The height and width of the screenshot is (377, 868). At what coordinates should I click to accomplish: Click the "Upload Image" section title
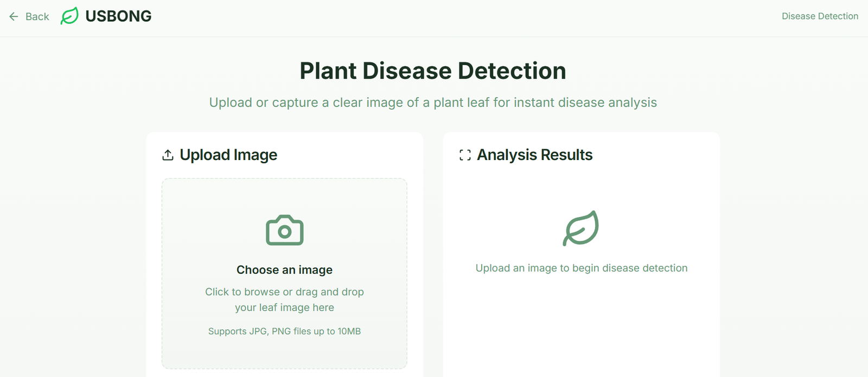tap(228, 155)
